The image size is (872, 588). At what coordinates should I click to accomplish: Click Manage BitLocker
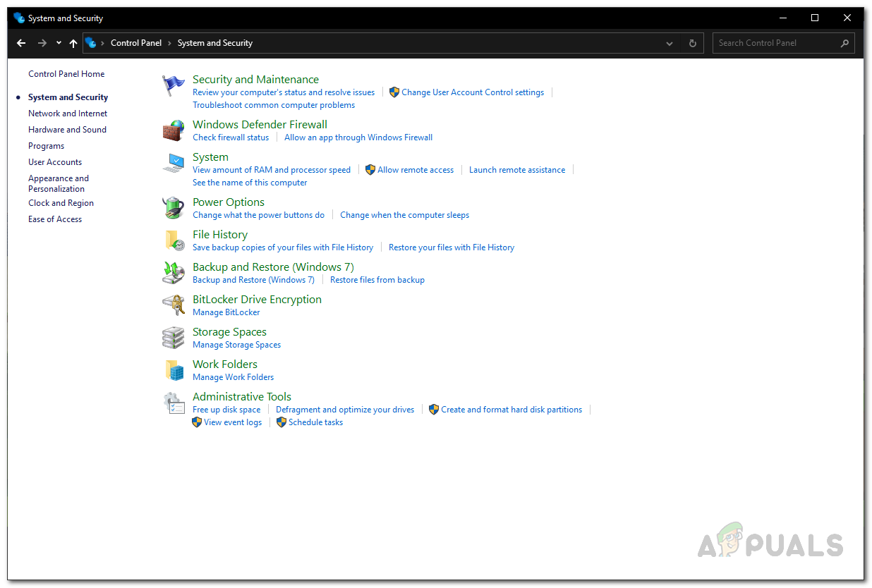coord(226,312)
